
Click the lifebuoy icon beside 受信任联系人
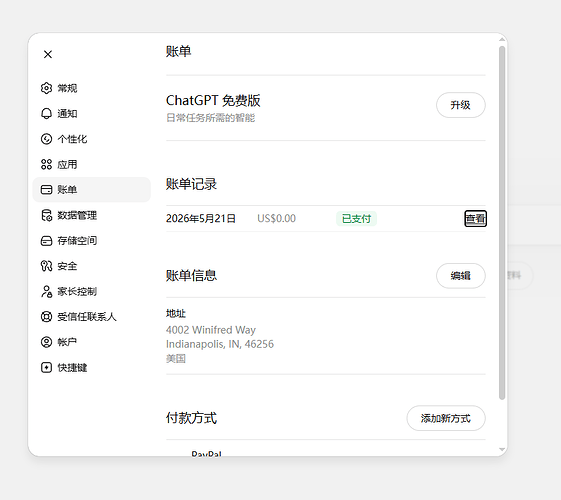pyautogui.click(x=46, y=317)
